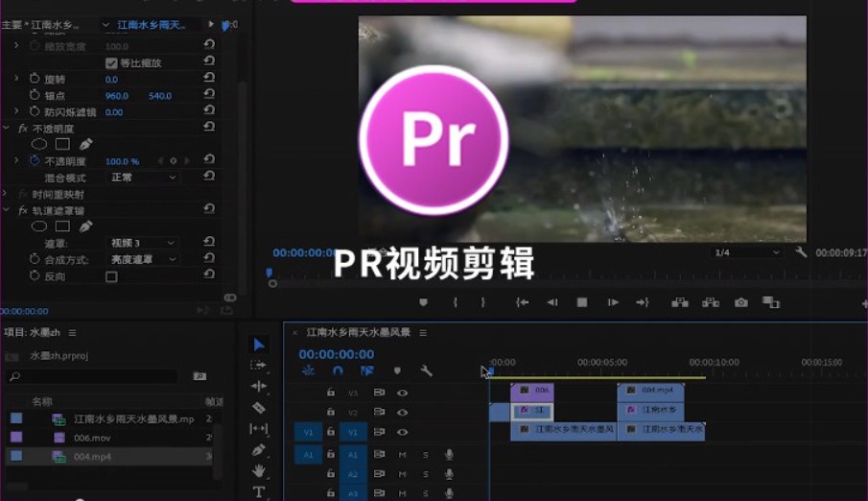Viewport: 868px width, 501px height.
Task: Expand the 防闪烁滤镜 property
Action: pos(16,111)
